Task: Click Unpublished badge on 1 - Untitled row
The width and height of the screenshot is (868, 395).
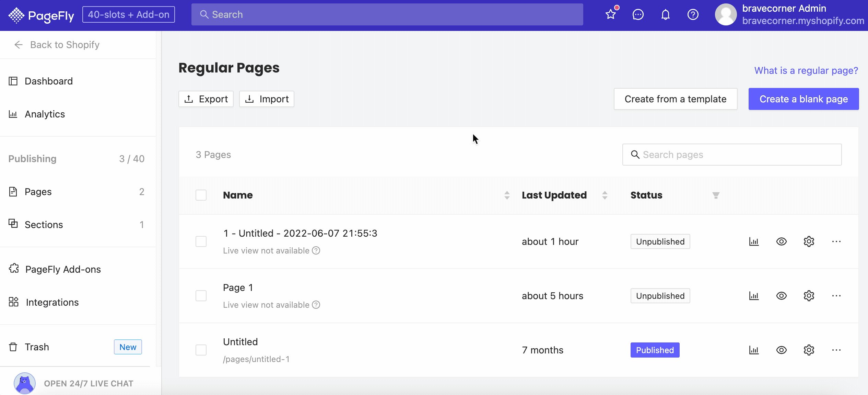Action: [660, 241]
